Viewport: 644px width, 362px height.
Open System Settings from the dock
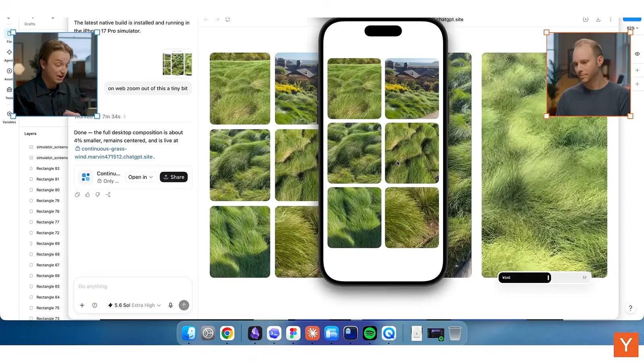[208, 333]
